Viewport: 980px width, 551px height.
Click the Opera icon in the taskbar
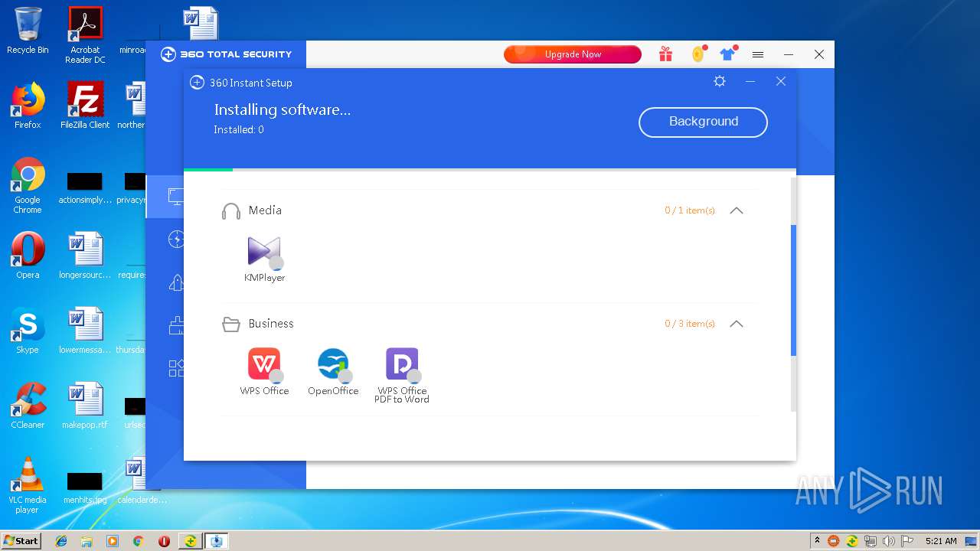164,541
